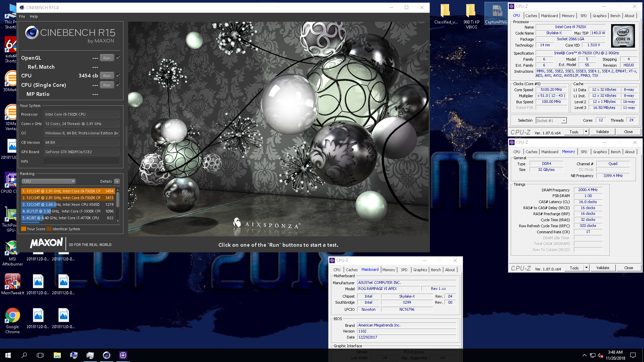This screenshot has height=362, width=644.
Task: Open Google Chrome from the desktop
Action: (x=12, y=320)
